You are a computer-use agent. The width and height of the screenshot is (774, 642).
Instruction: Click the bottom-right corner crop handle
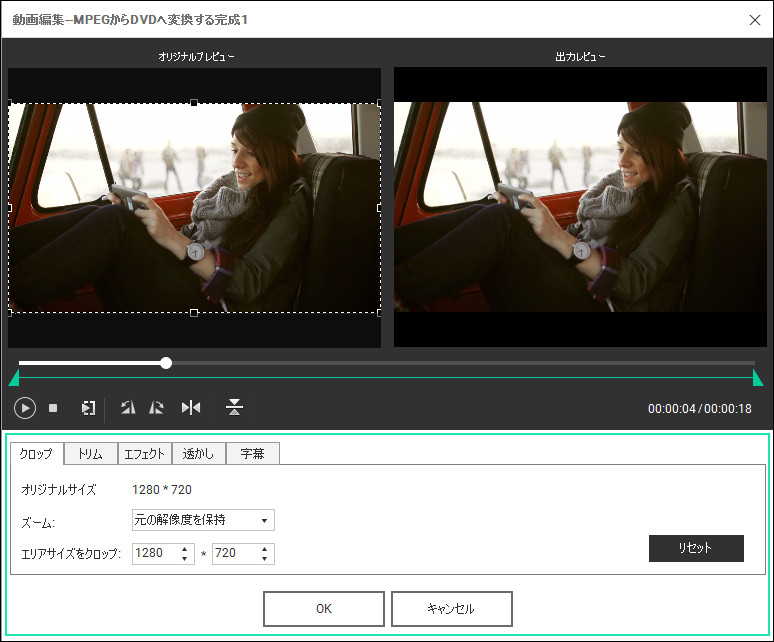tap(379, 313)
